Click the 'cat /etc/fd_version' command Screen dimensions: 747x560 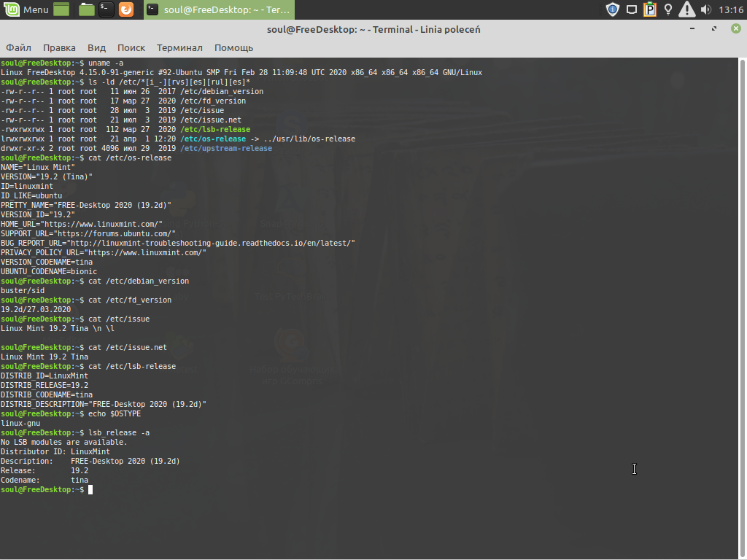coord(130,300)
